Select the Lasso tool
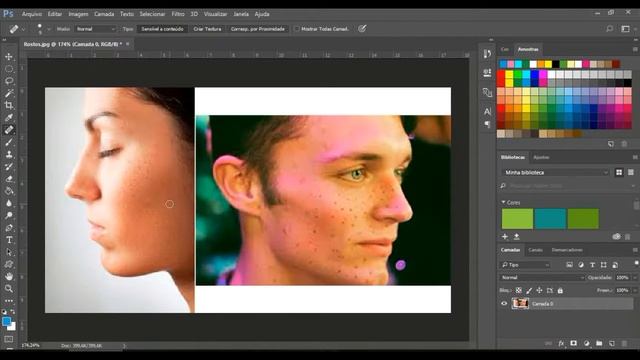Screen dimensions: 640x360 click(9, 81)
